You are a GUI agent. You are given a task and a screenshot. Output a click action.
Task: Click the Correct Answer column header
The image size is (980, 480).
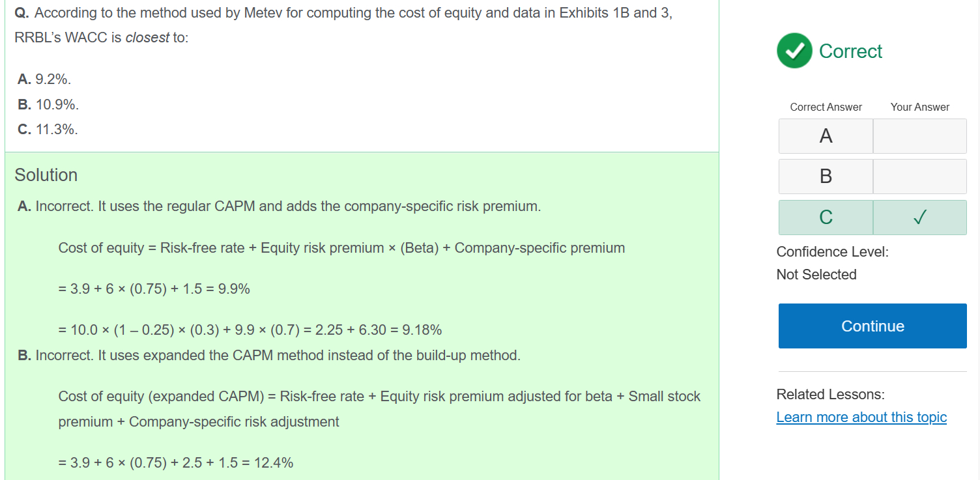(x=826, y=107)
